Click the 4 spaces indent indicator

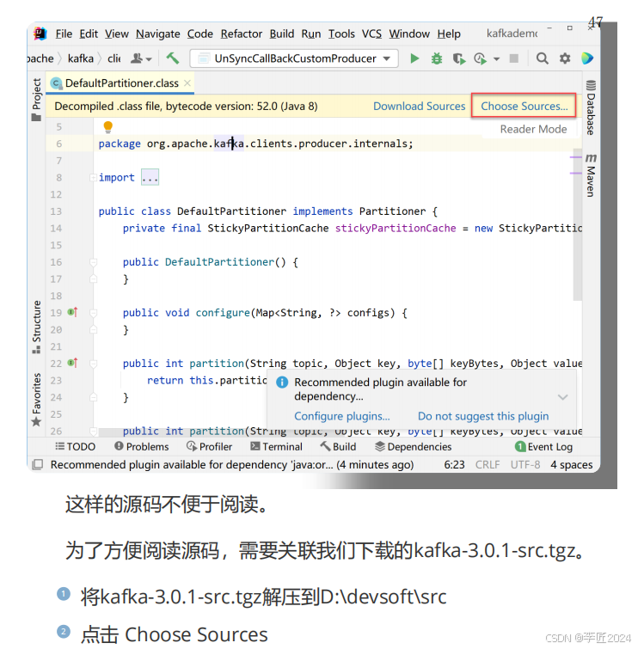[x=571, y=465]
